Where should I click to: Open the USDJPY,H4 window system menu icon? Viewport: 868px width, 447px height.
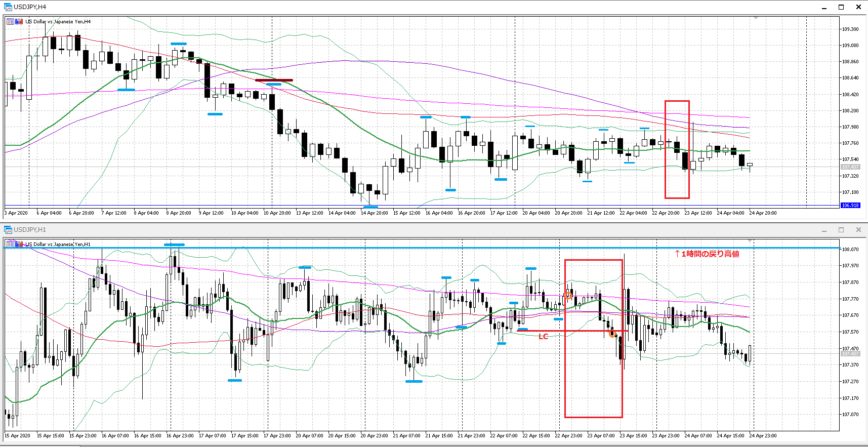8,7
